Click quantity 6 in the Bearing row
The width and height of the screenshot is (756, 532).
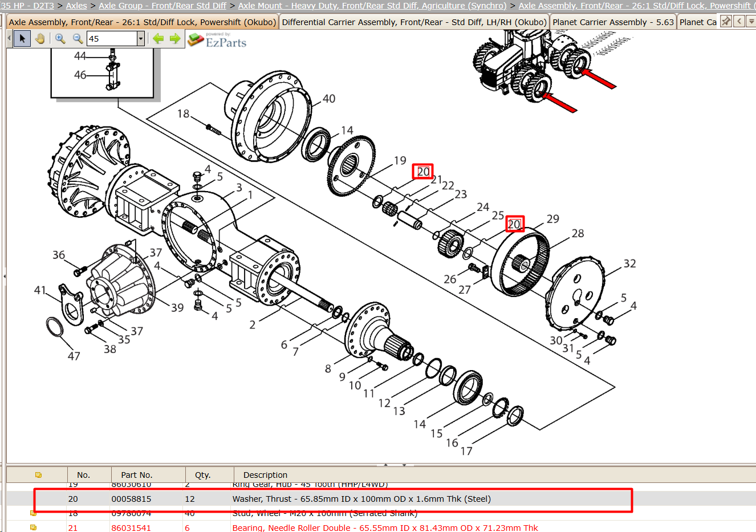pyautogui.click(x=187, y=528)
